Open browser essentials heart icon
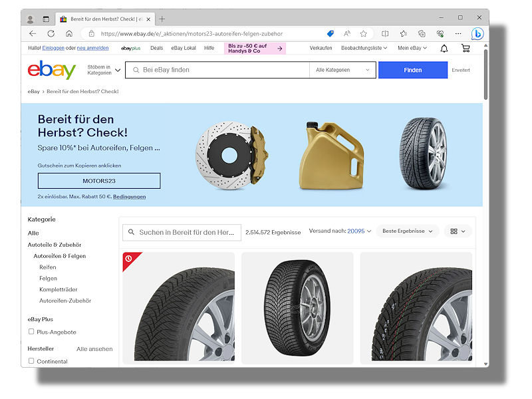The width and height of the screenshot is (532, 399). click(440, 34)
